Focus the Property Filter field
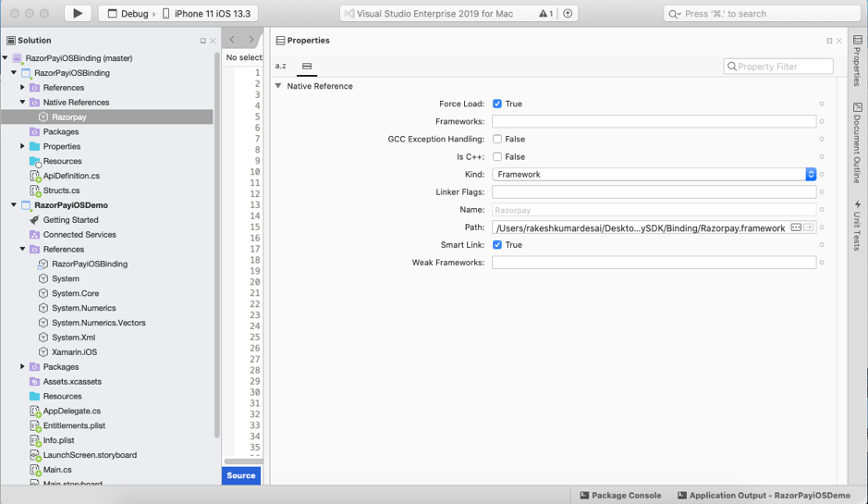 (x=777, y=67)
